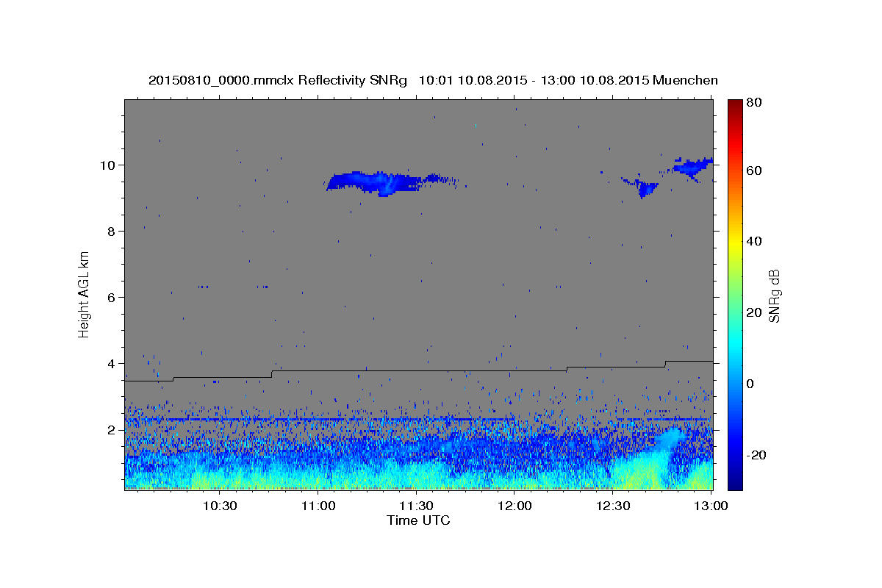Click the colorbar value 80
The image size is (882, 588).
pyautogui.click(x=756, y=102)
